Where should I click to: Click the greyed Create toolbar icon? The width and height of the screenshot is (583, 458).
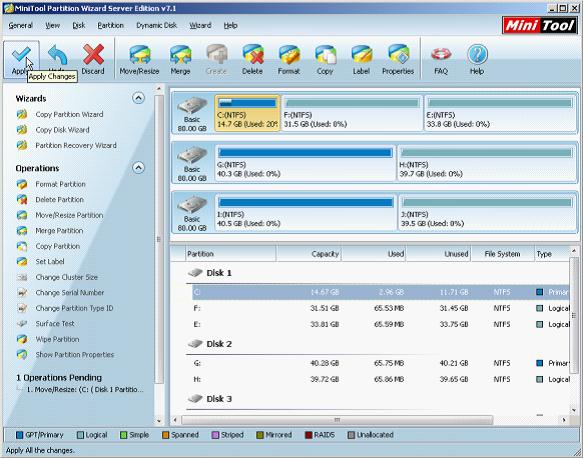pyautogui.click(x=216, y=55)
